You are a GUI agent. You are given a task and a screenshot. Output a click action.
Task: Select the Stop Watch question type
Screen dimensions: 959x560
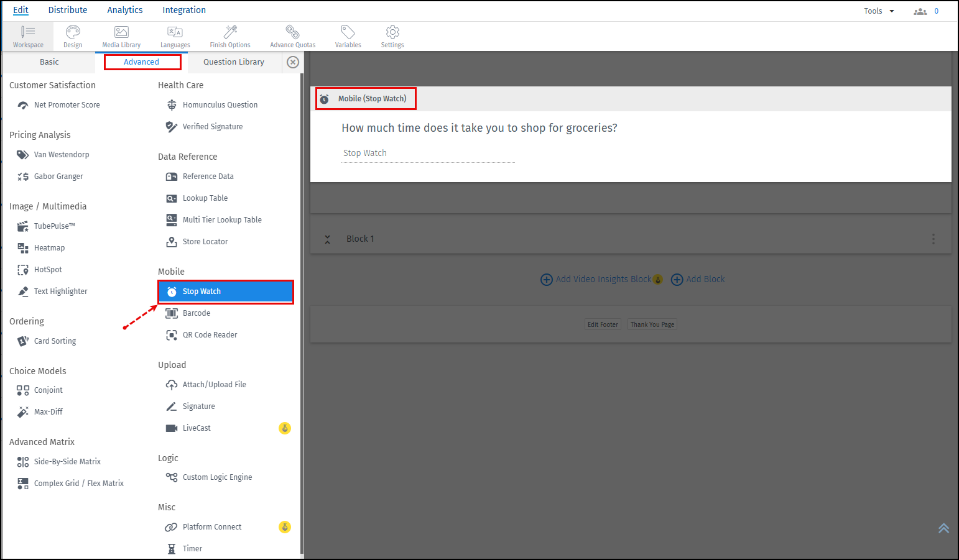(x=202, y=291)
